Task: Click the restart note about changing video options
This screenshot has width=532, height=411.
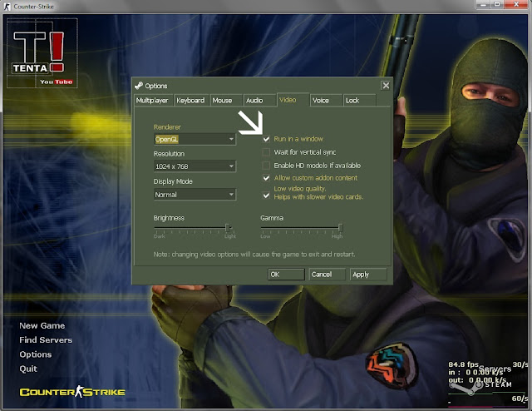Action: point(254,254)
